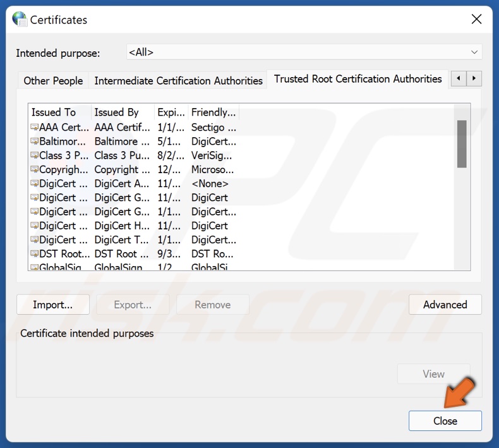The height and width of the screenshot is (448, 499).
Task: Switch to the Other People tab
Action: (53, 80)
